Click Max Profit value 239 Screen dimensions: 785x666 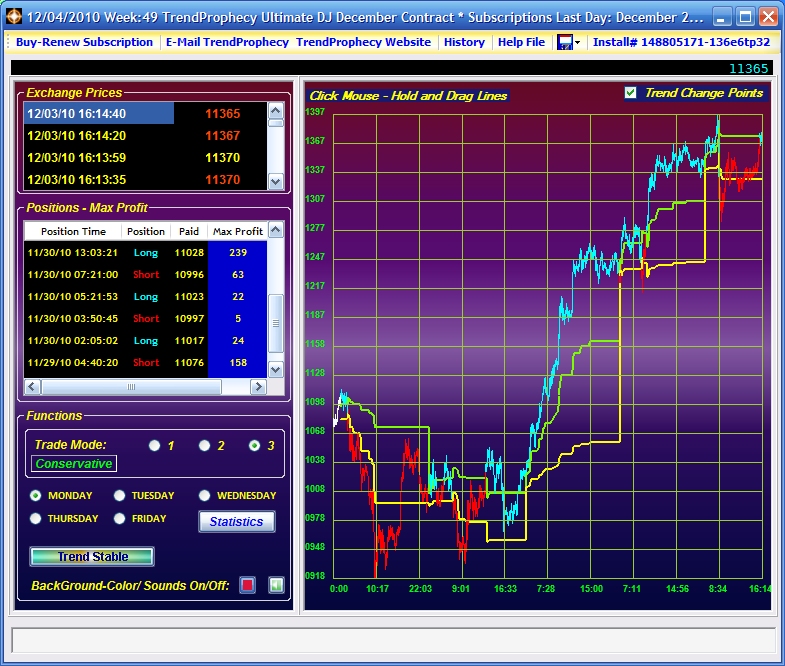click(x=238, y=252)
